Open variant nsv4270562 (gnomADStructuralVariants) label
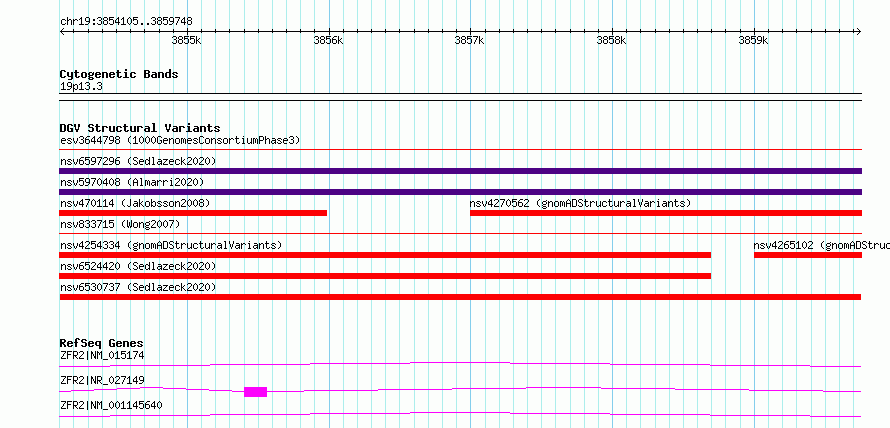890x428 pixels. coord(580,203)
